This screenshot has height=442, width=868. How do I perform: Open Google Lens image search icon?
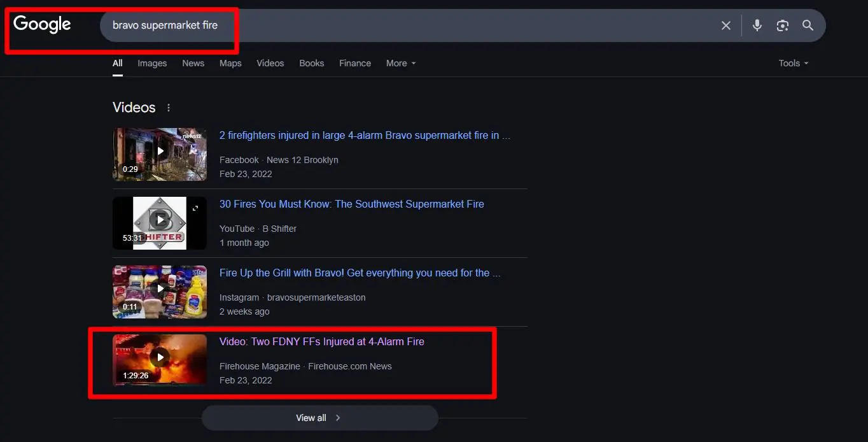[x=782, y=25]
